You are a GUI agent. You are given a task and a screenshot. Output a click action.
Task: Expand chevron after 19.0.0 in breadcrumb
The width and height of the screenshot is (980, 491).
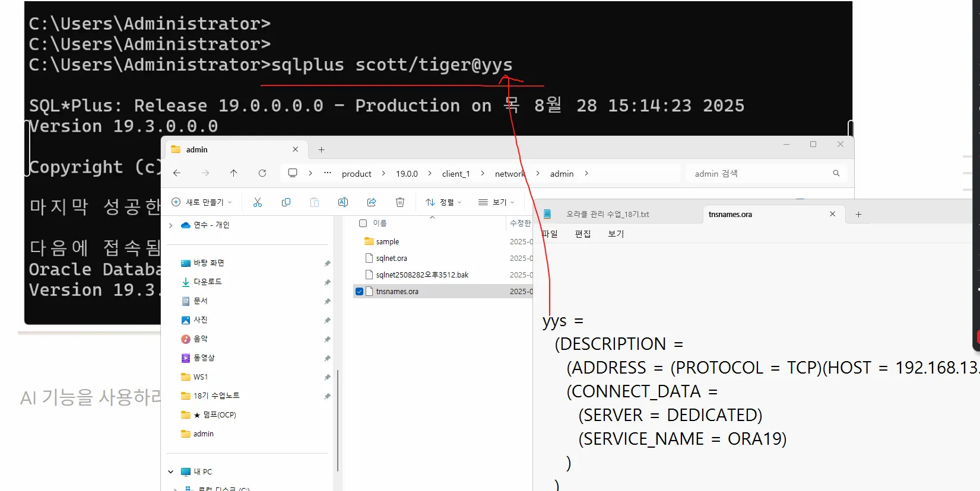430,173
